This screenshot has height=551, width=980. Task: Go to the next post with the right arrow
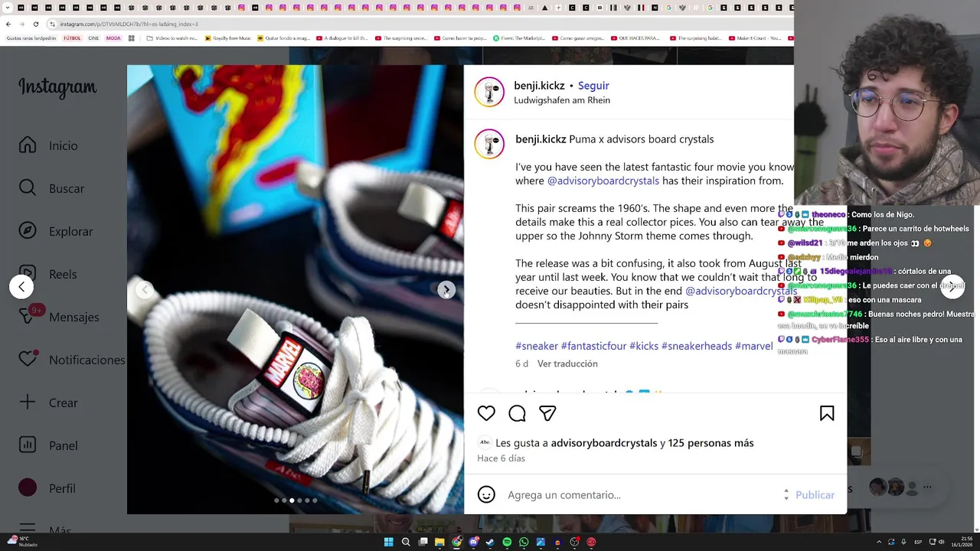(952, 288)
